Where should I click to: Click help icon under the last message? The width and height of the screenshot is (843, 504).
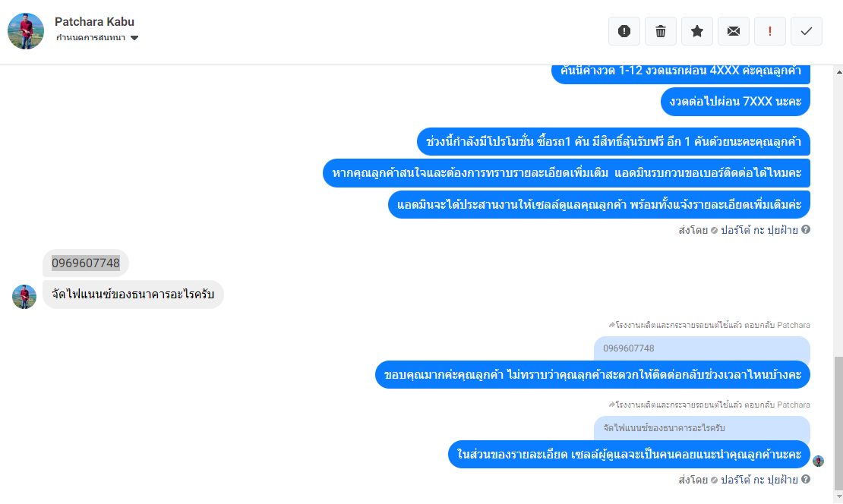(x=806, y=480)
